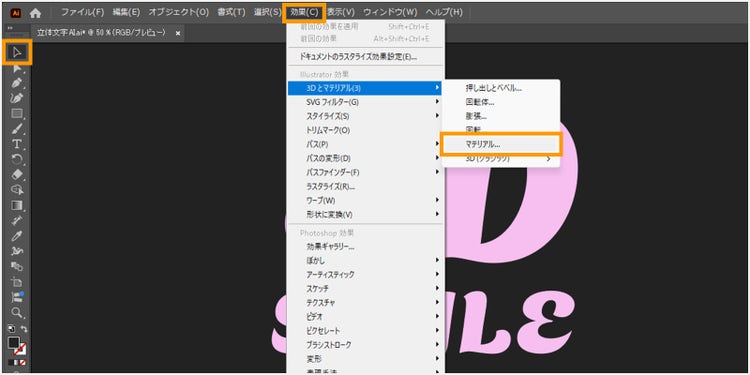Select the Artboard tool
Viewport: 750px width, 375px height.
coord(17,282)
